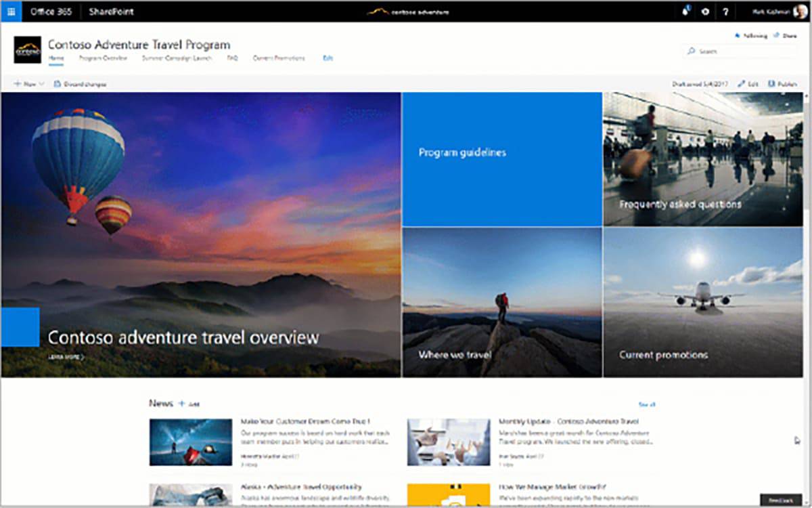Click the night sky tent news thumbnail
812x508 pixels.
tap(191, 442)
